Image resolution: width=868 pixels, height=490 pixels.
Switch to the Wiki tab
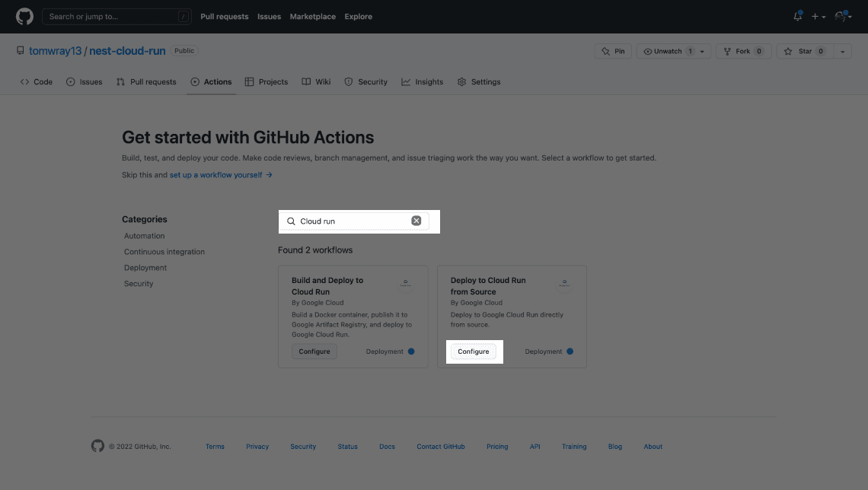point(316,82)
